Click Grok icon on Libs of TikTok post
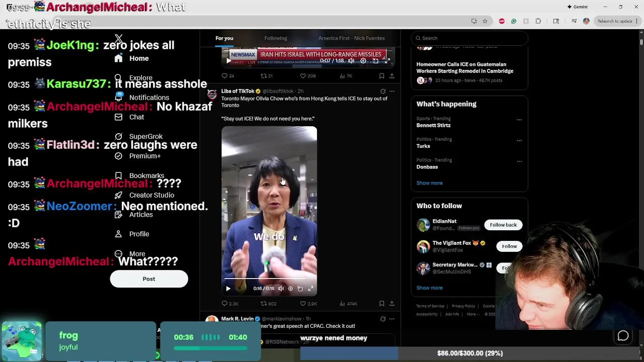Viewport: 644px width, 362px height. [x=383, y=92]
